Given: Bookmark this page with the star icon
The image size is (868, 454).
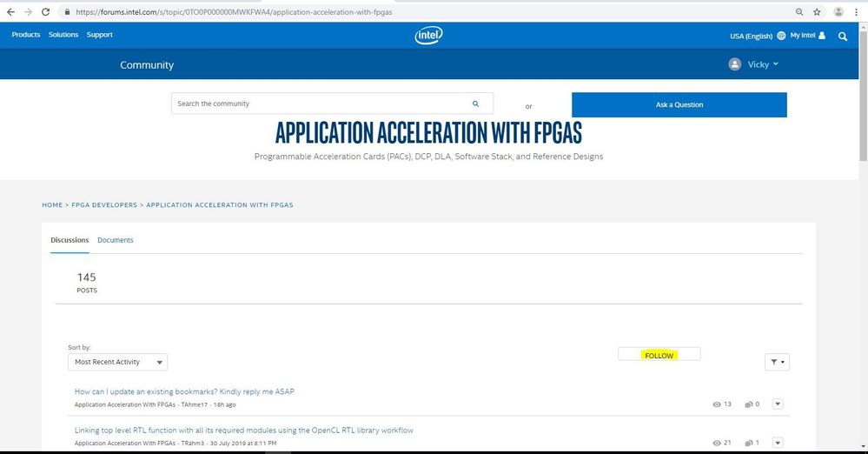Looking at the screenshot, I should pos(817,12).
